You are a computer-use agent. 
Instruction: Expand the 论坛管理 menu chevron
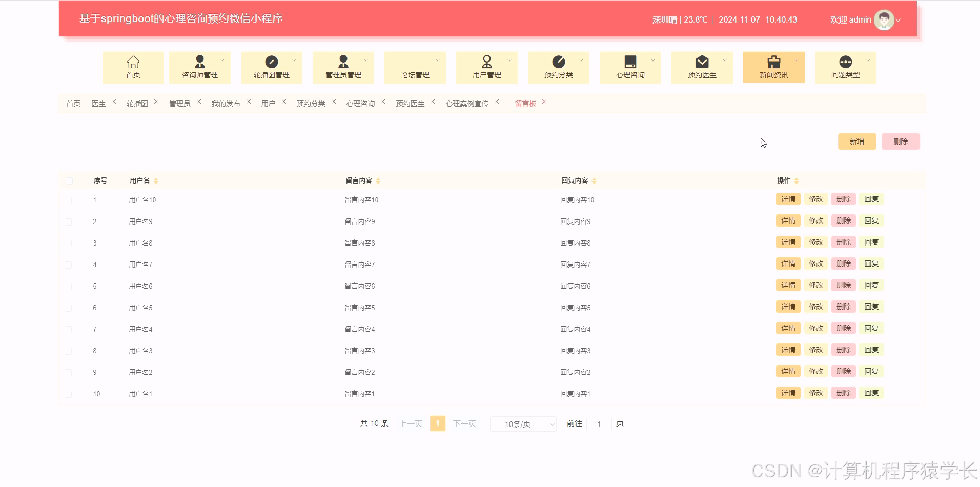click(x=437, y=60)
